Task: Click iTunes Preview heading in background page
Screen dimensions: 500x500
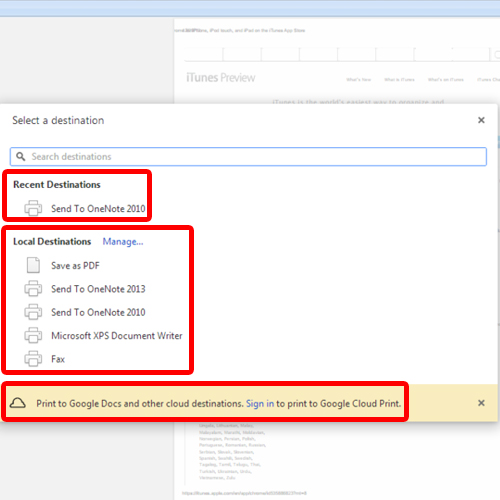Action: [221, 78]
